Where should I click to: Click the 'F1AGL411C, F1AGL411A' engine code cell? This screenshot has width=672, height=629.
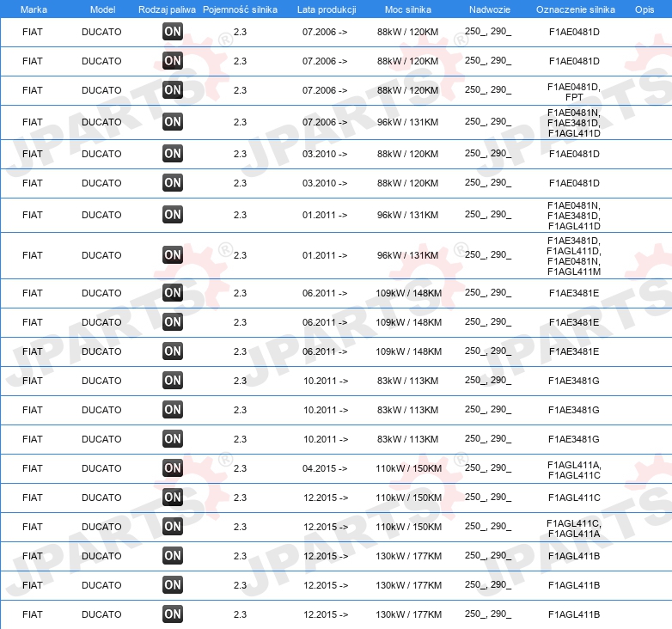tap(574, 528)
